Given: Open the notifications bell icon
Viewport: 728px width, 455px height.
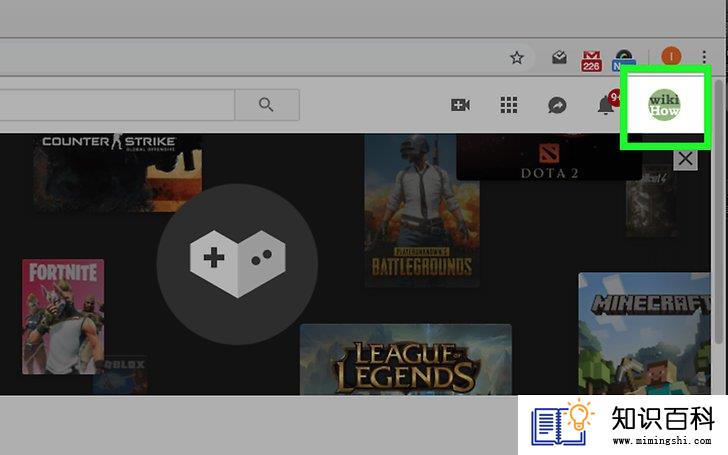Looking at the screenshot, I should (x=606, y=105).
